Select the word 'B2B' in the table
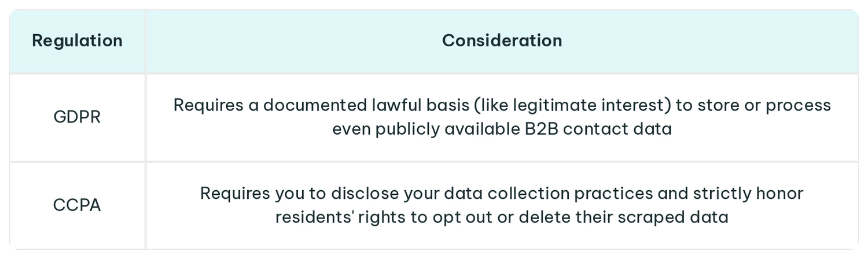This screenshot has width=868, height=259. [x=541, y=129]
